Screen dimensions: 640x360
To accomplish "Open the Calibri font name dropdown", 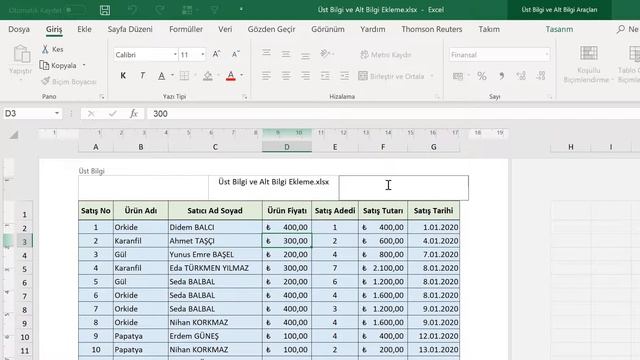I will 175,55.
